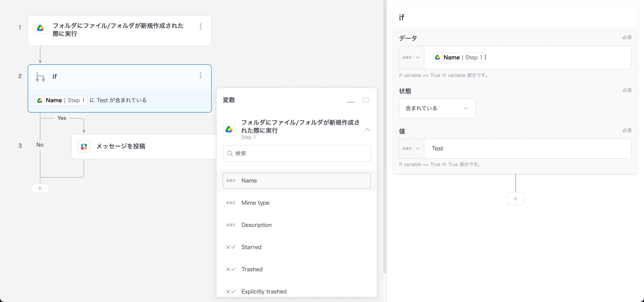Open the three-dot menu on step 1
This screenshot has height=302, width=644.
click(200, 26)
